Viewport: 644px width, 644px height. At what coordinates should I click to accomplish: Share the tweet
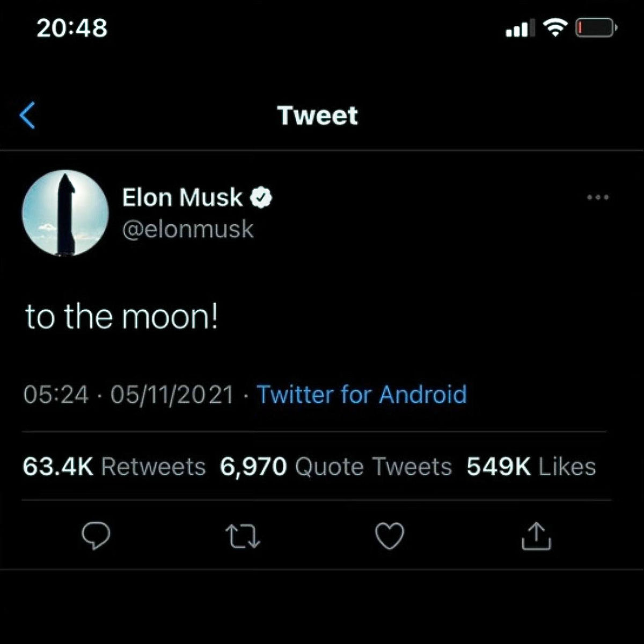pos(537,535)
